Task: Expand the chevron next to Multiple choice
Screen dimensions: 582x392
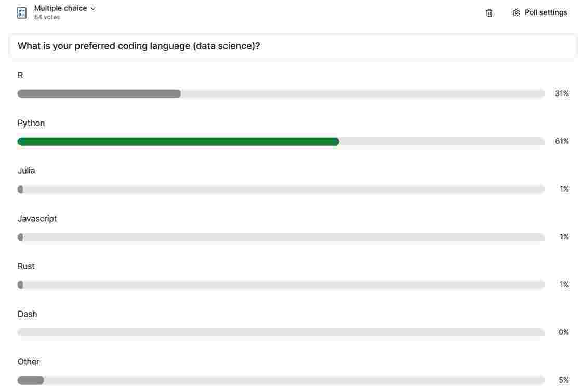Action: [x=93, y=9]
